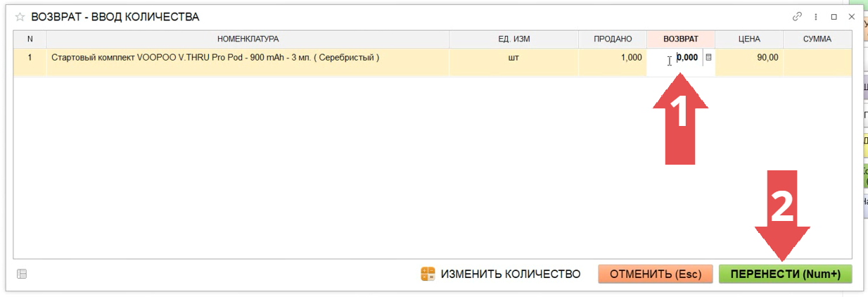
Task: Open calculator in the ВОЗВРАТ field
Action: [x=708, y=58]
